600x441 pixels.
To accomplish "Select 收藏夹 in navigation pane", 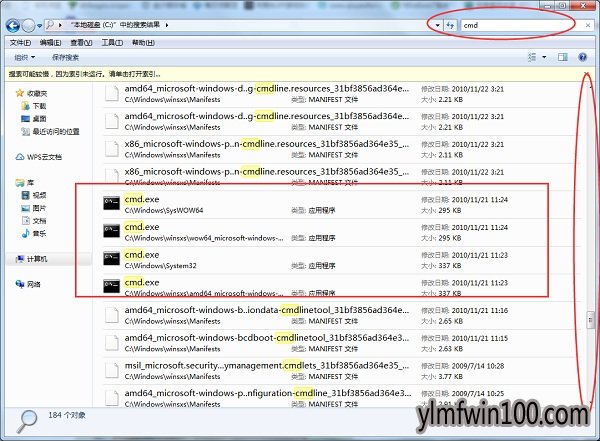I will pos(32,93).
